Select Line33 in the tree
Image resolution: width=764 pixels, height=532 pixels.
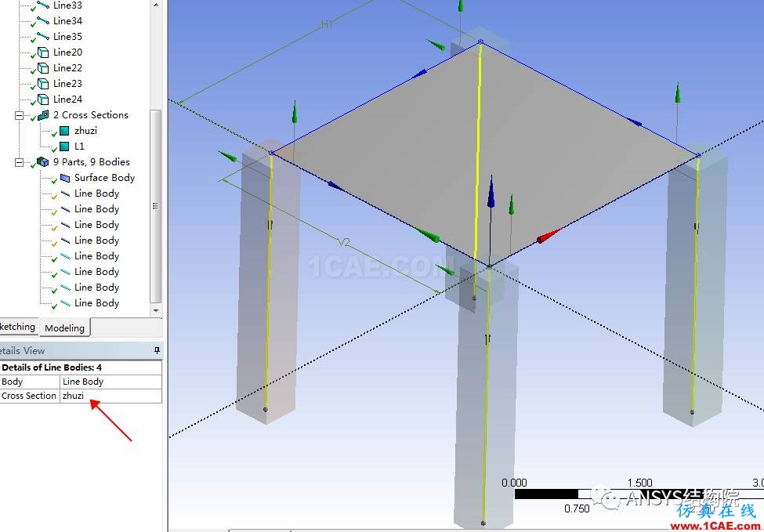67,5
